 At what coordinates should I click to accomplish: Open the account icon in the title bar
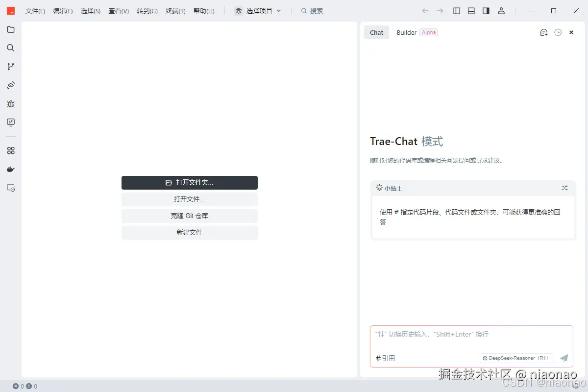(501, 10)
